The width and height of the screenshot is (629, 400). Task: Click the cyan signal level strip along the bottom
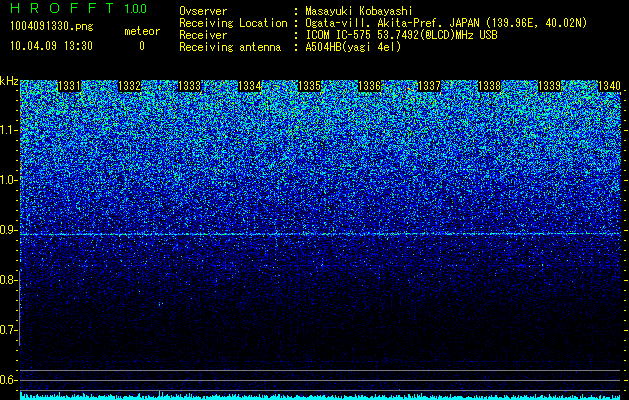[x=320, y=396]
